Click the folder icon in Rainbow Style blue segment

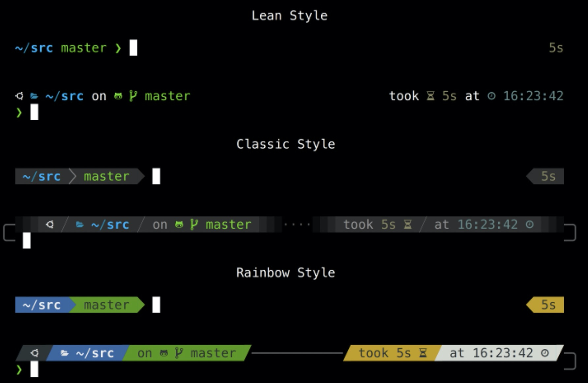pos(65,353)
